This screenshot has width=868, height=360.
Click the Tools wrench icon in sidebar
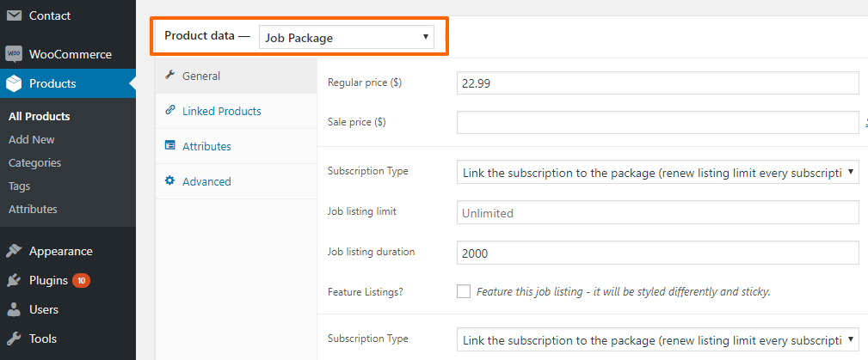pyautogui.click(x=14, y=339)
